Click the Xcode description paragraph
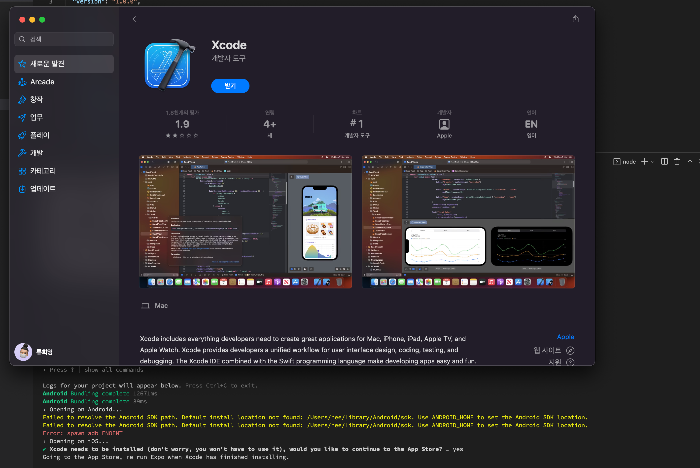 (x=308, y=350)
